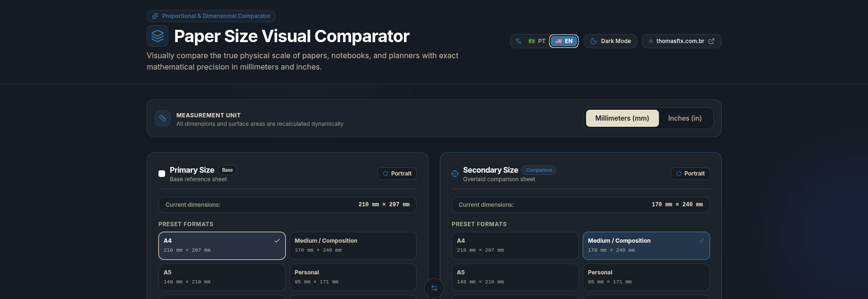The image size is (868, 299).
Task: Click the external link arrow icon
Action: (711, 41)
